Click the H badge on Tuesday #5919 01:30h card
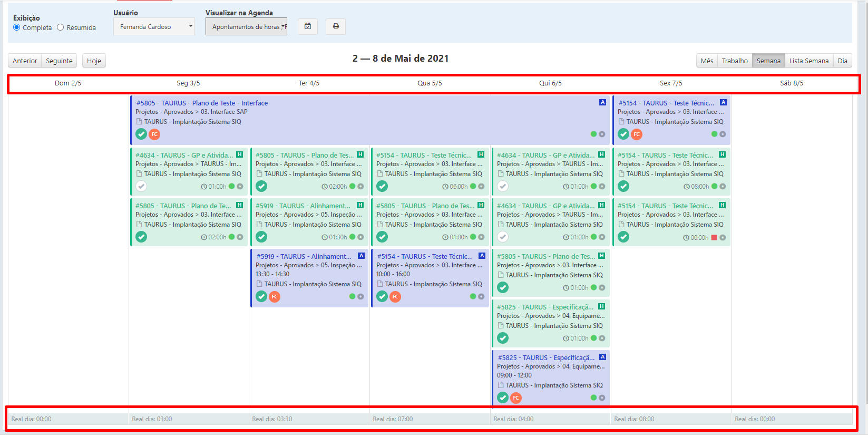This screenshot has width=868, height=436. coord(360,205)
